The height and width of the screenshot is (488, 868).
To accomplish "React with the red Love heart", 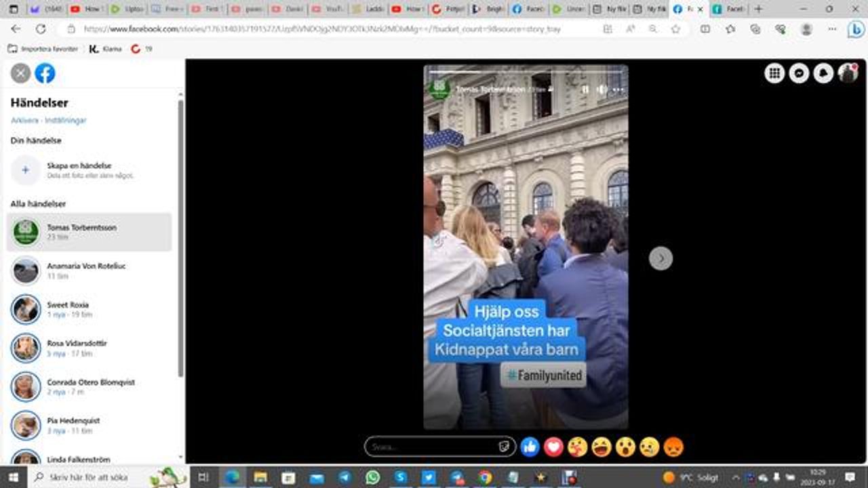I will (553, 447).
